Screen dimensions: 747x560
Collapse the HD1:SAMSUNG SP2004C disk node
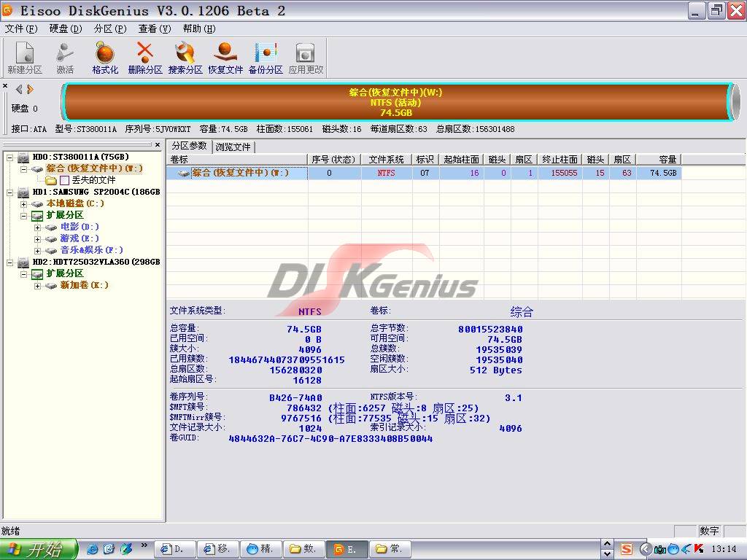(10, 192)
